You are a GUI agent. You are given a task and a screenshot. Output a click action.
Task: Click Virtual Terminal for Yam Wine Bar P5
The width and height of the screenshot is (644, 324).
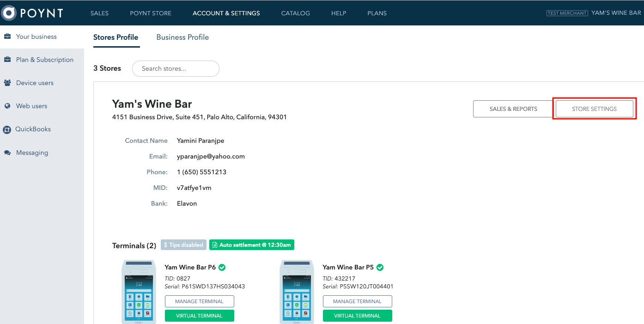tap(358, 316)
